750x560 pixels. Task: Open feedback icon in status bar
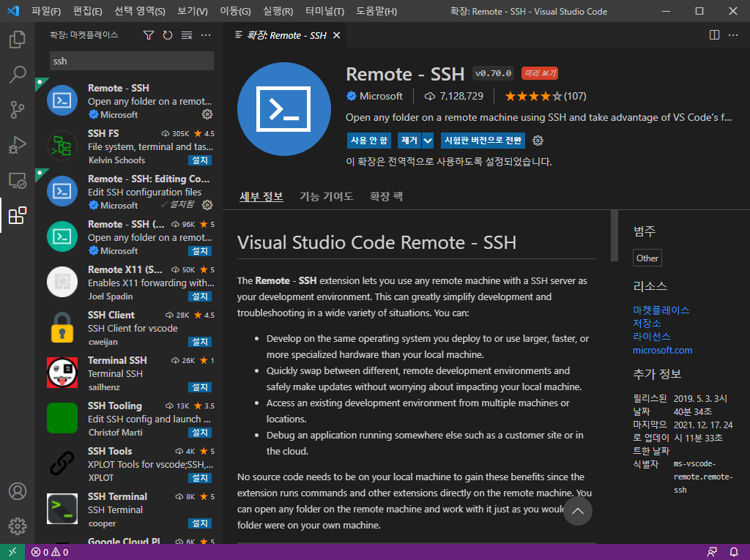(x=712, y=552)
